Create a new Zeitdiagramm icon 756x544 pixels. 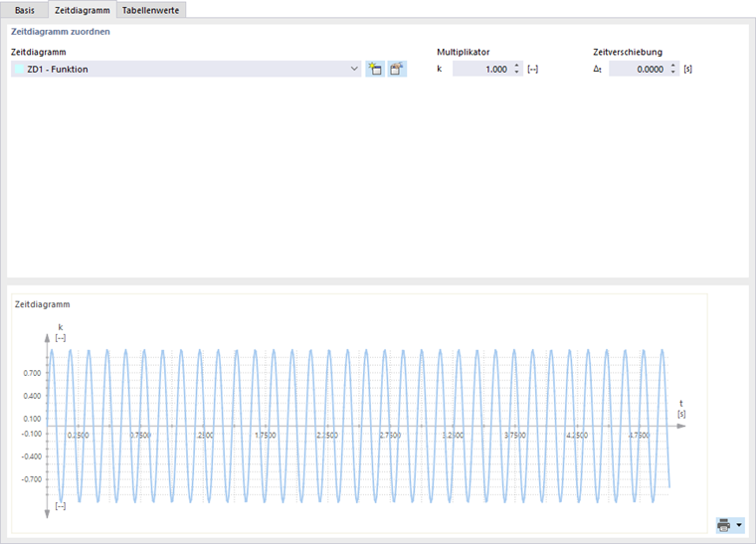click(375, 69)
